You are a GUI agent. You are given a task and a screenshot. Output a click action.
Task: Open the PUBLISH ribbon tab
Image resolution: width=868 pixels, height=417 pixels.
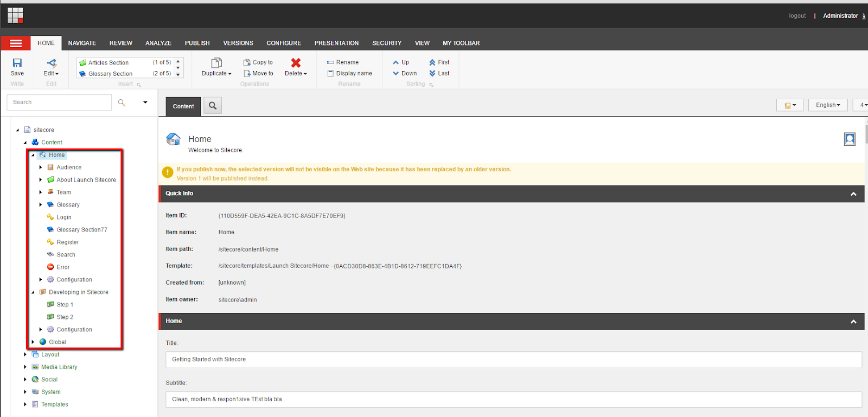[x=197, y=43]
